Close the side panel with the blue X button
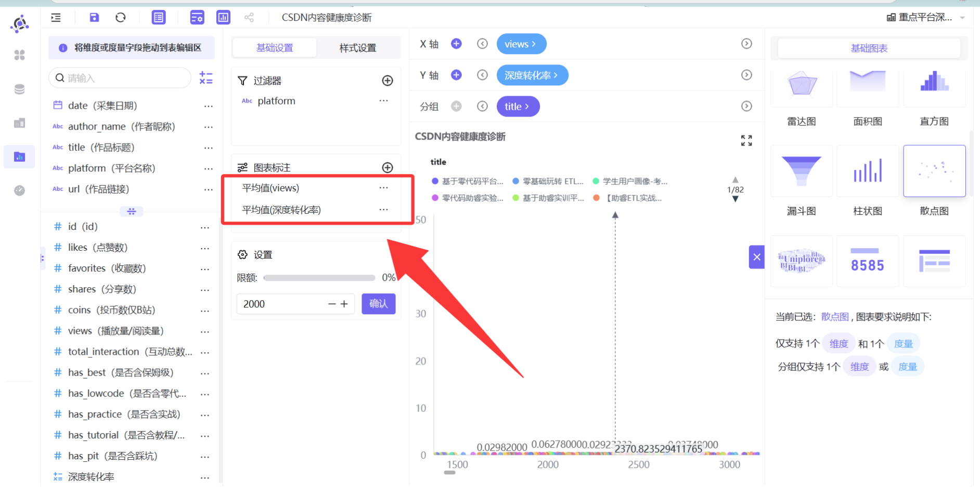The height and width of the screenshot is (490, 980). 757,257
